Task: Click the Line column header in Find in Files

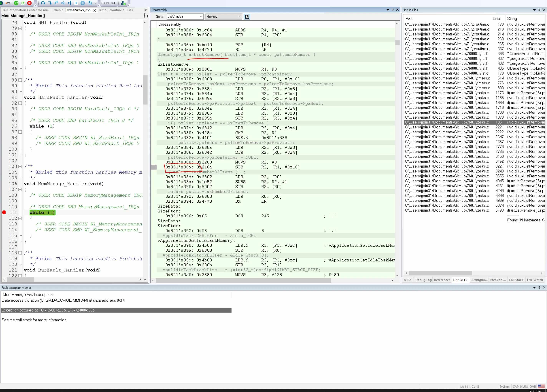Action: tap(496, 19)
